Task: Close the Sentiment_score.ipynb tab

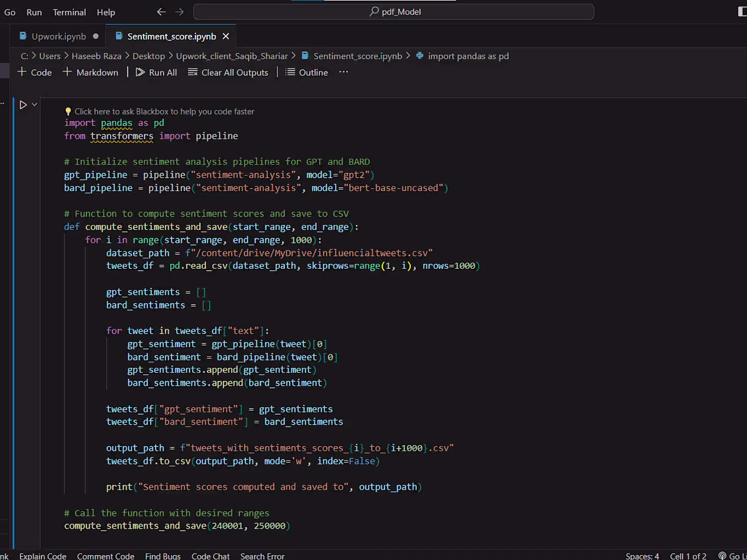Action: pyautogui.click(x=226, y=36)
